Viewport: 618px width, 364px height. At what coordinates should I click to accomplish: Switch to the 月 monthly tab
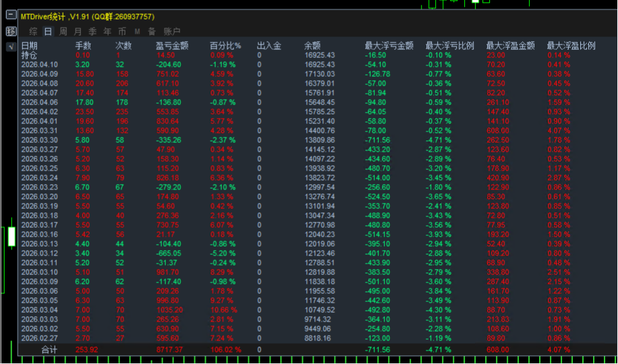(x=78, y=32)
